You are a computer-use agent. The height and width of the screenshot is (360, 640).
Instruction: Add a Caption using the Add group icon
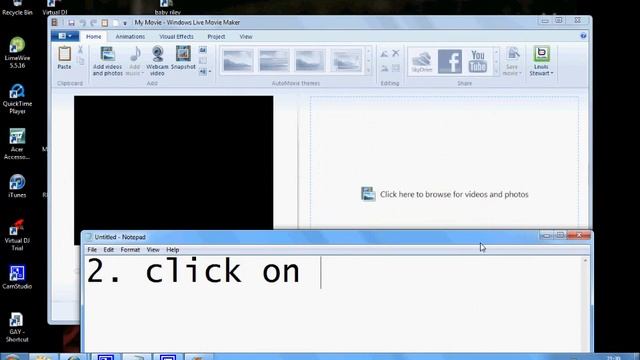tap(203, 61)
